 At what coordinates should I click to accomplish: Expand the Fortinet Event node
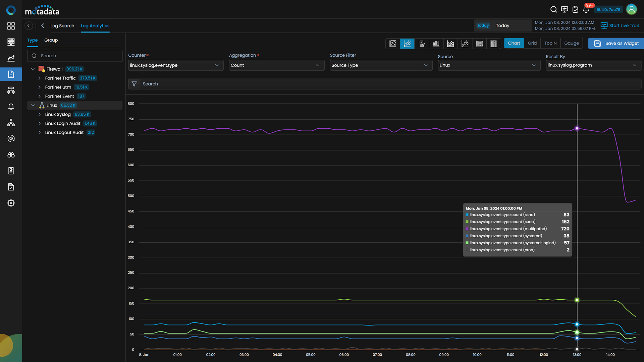pos(40,96)
